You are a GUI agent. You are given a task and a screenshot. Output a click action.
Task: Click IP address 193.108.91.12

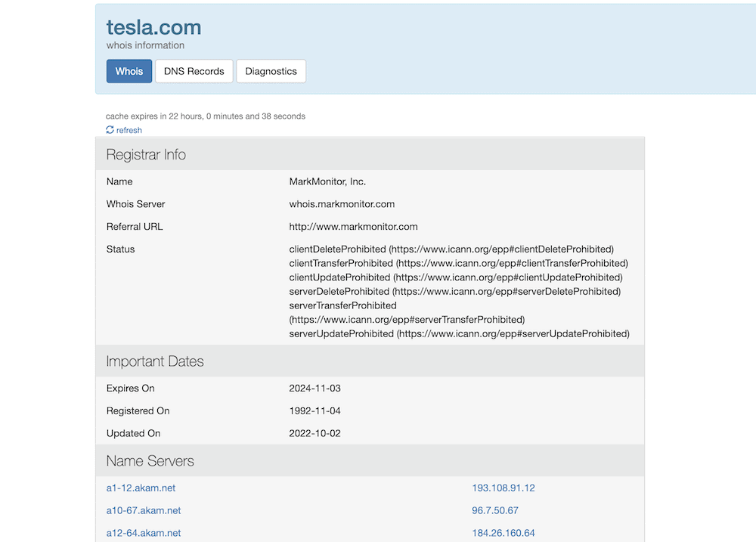click(x=503, y=488)
